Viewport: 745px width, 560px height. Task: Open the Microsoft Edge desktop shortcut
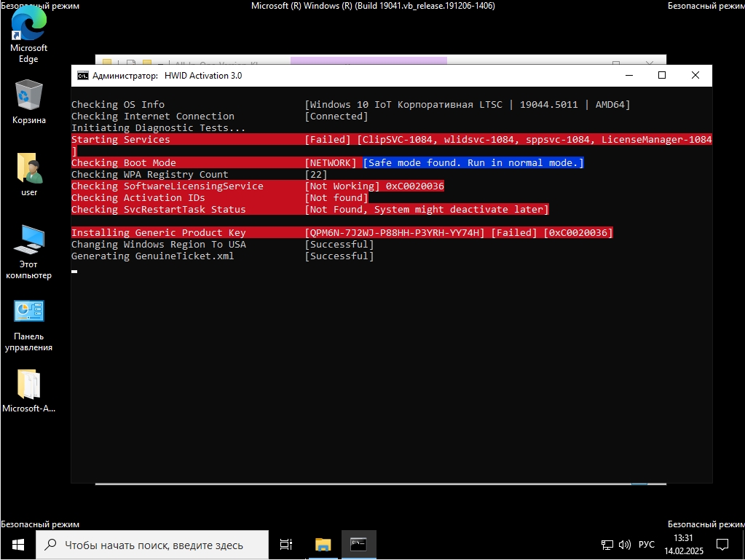point(28,33)
